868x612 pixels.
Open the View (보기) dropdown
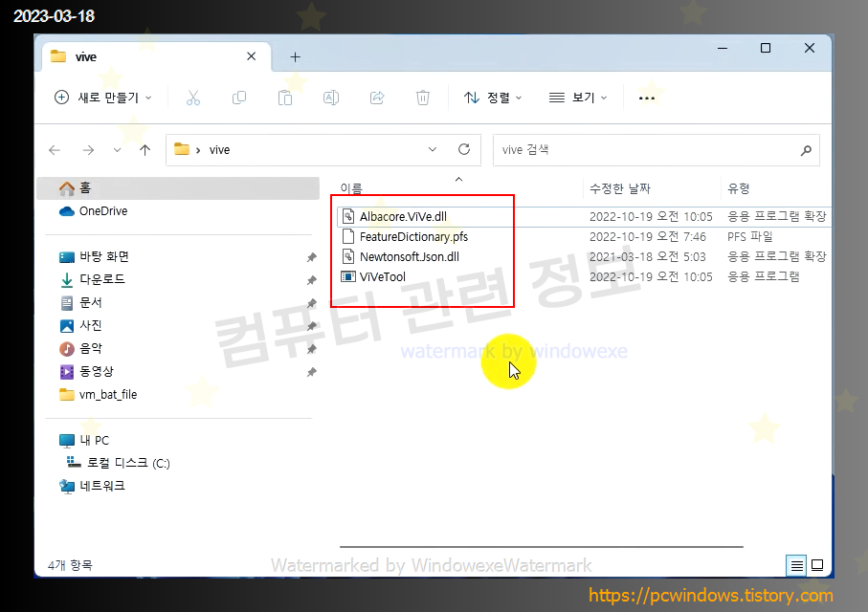[x=578, y=98]
